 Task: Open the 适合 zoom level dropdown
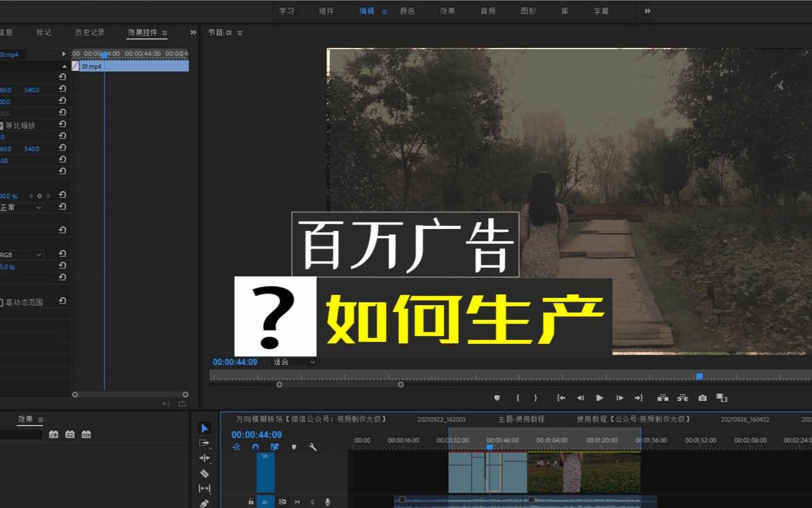point(292,362)
